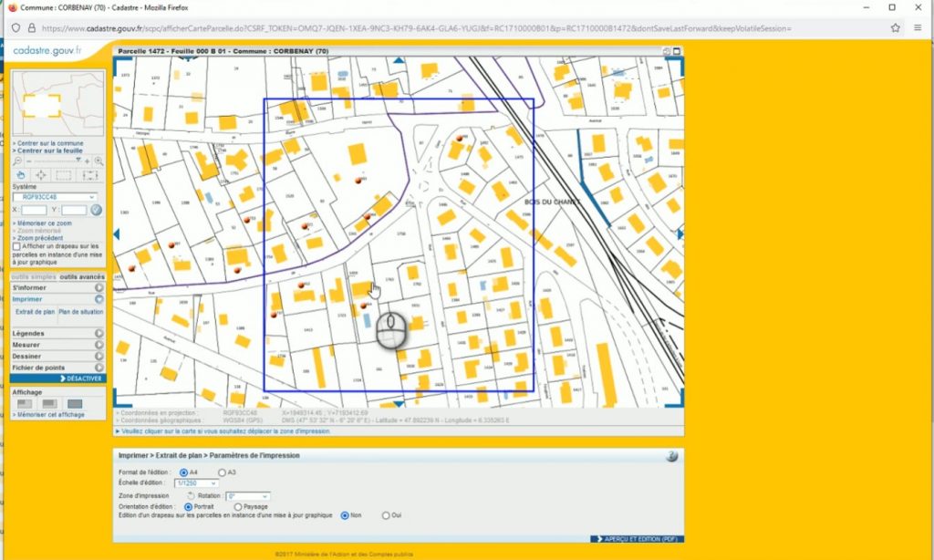Click the zoom level slider track
The image size is (934, 560).
pos(55,161)
